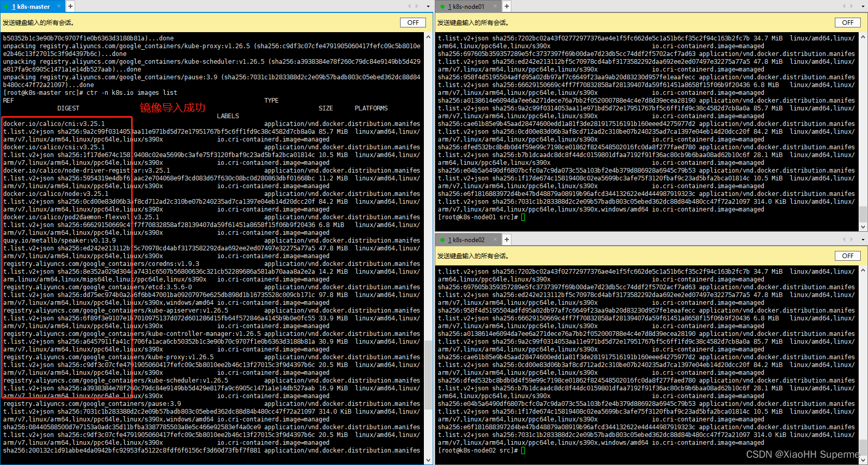Close the k8s-node01 tab
Image resolution: width=868 pixels, height=465 pixels.
point(495,6)
